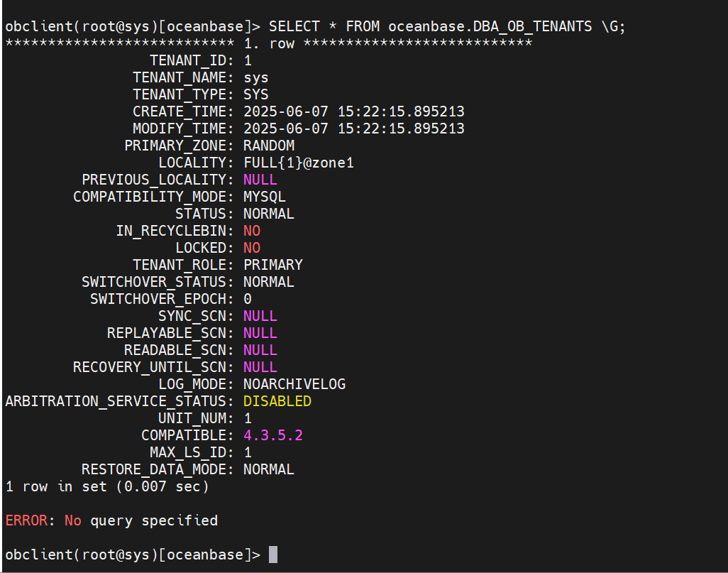The height and width of the screenshot is (573, 728).
Task: Click the TENANT_ROLE value 'PRIMARY'
Action: click(273, 265)
